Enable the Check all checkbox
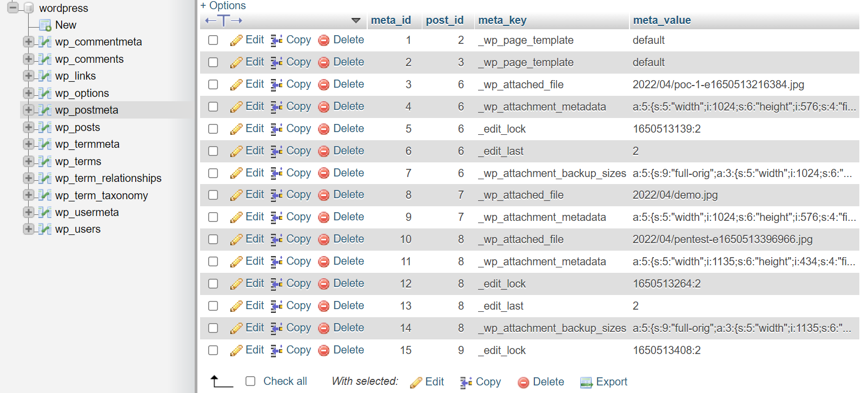This screenshot has height=393, width=868. 250,381
